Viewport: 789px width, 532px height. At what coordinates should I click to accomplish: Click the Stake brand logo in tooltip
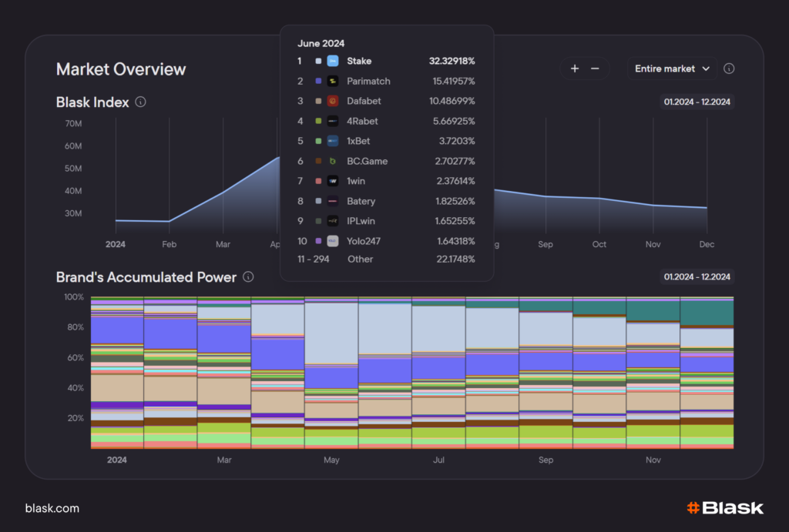click(333, 61)
